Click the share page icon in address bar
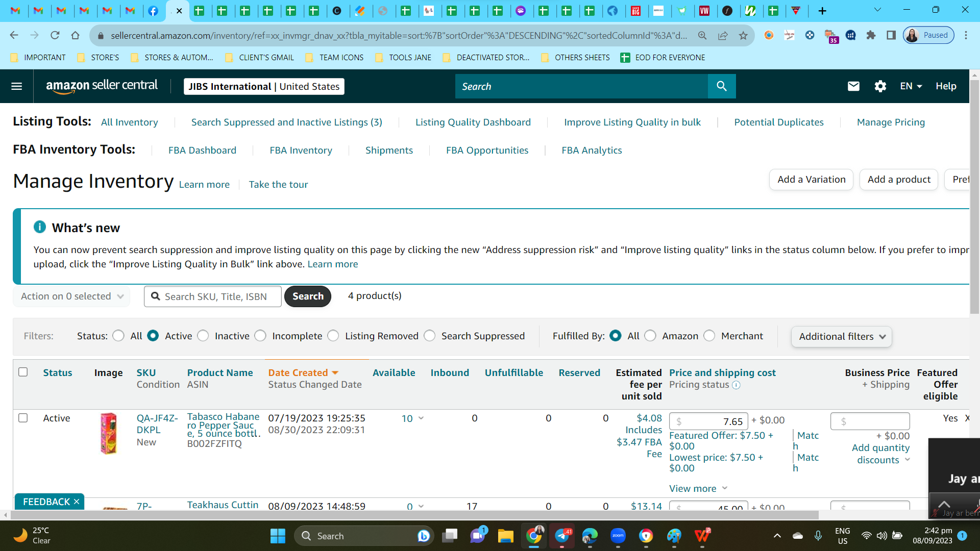 tap(723, 35)
